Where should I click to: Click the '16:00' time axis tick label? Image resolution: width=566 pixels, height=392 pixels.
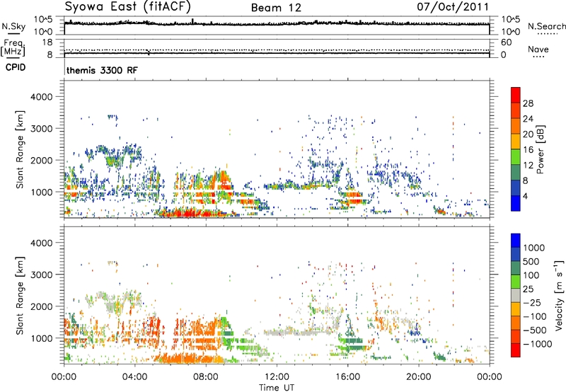point(347,377)
